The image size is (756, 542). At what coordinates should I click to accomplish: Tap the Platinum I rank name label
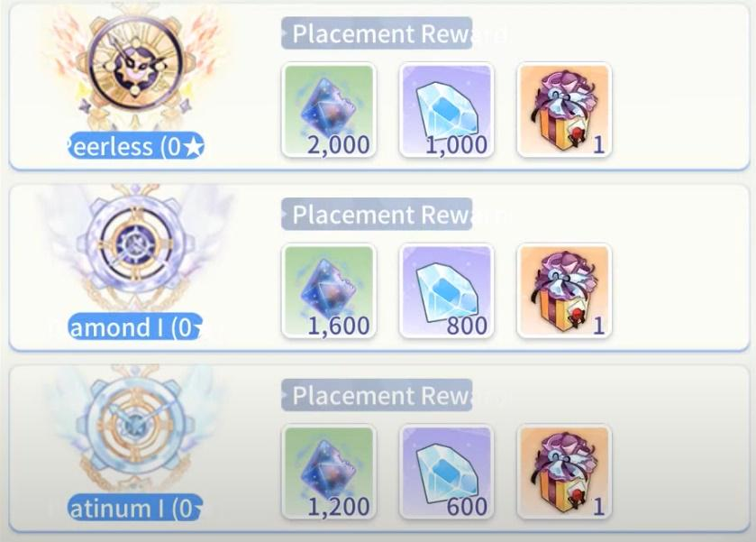click(135, 508)
